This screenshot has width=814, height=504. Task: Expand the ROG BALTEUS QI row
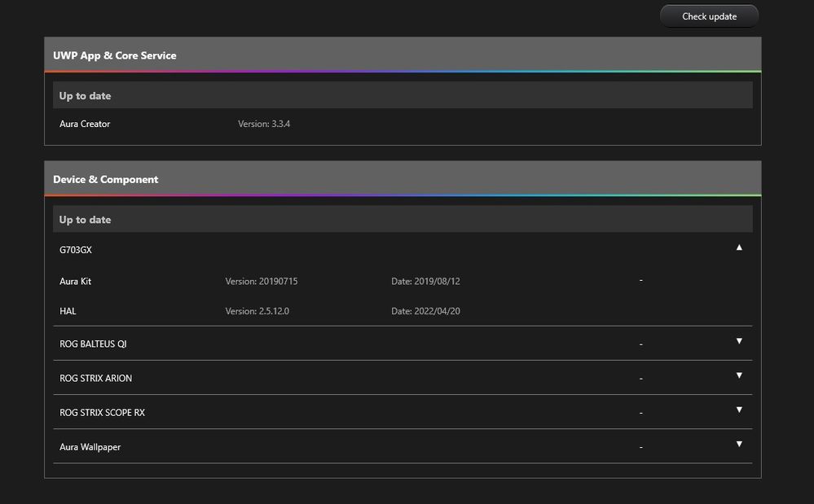(739, 341)
